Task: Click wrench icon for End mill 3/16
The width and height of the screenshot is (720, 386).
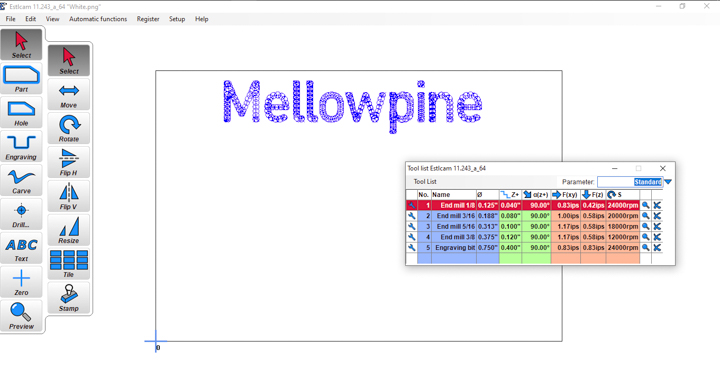Action: pos(411,216)
